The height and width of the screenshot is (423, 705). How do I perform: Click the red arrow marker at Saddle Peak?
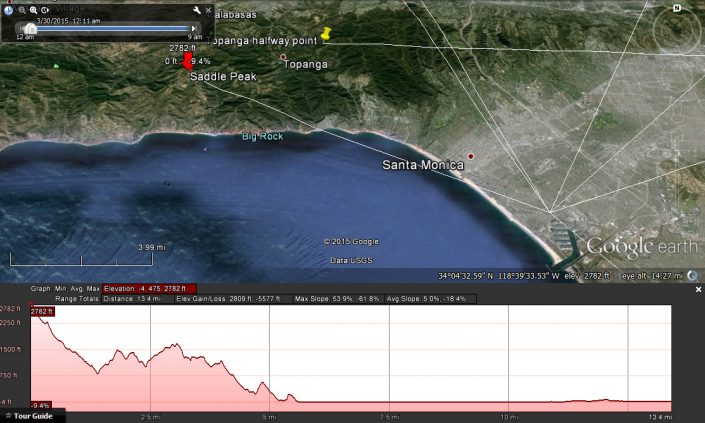pos(187,62)
